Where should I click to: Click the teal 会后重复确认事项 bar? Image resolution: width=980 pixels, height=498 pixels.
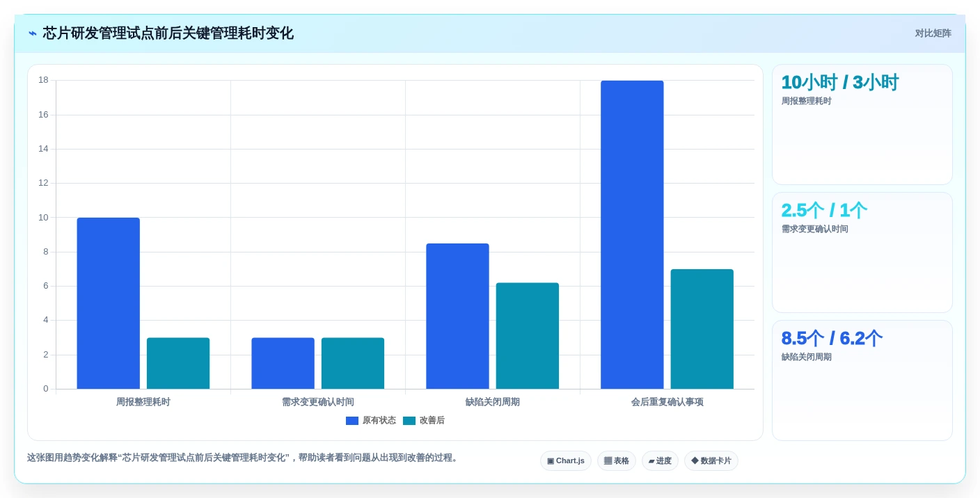(x=702, y=329)
